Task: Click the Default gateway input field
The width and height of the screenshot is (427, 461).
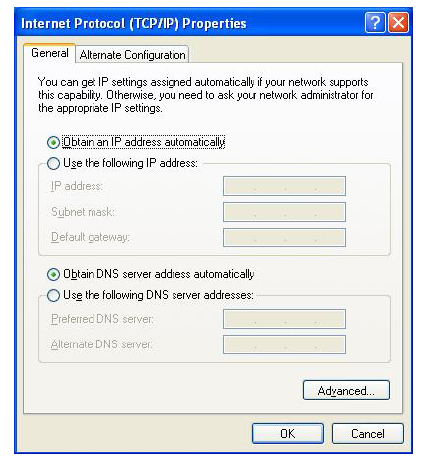Action: (284, 237)
